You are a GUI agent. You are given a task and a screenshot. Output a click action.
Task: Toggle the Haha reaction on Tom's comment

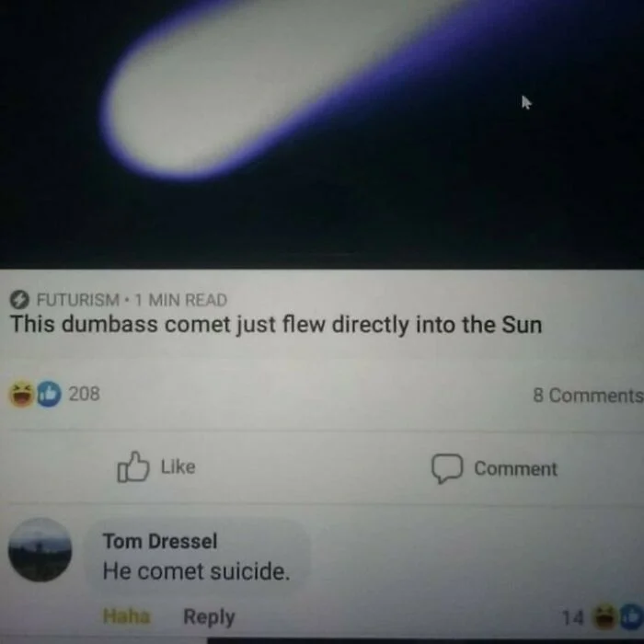tap(126, 616)
